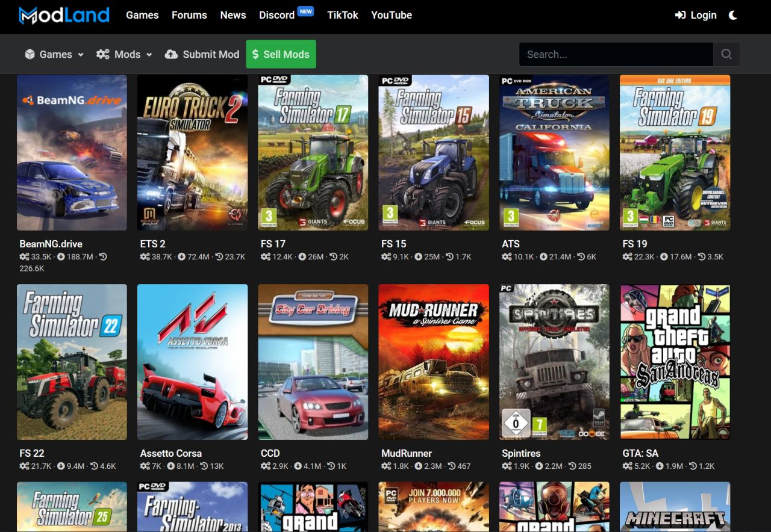Viewport: 771px width, 532px height.
Task: Click the Search input field
Action: (616, 54)
